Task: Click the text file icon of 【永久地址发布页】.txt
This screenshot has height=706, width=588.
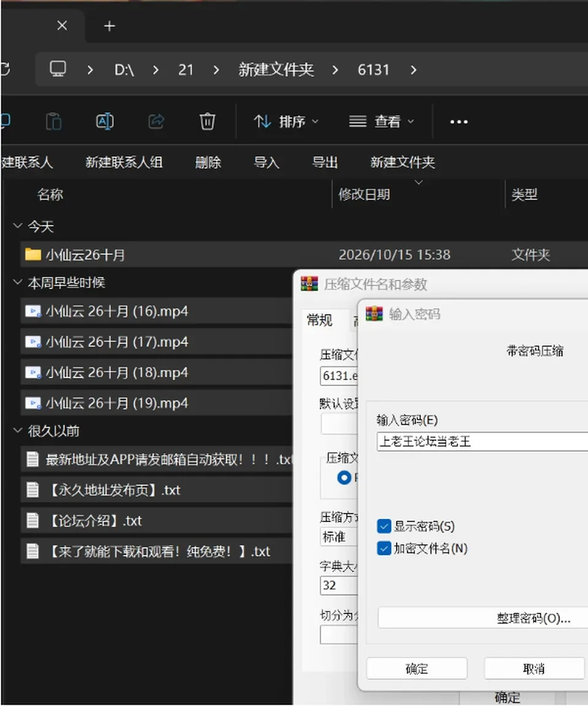Action: tap(32, 490)
